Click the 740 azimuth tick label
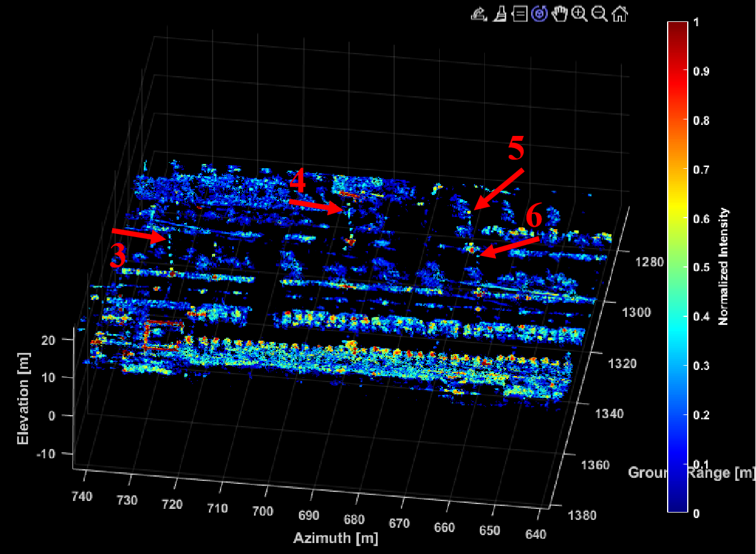The image size is (756, 554). [82, 495]
